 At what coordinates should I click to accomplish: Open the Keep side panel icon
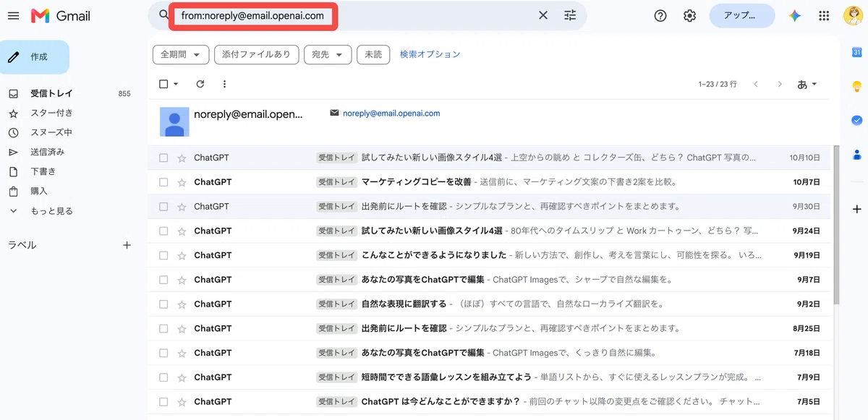[x=856, y=86]
